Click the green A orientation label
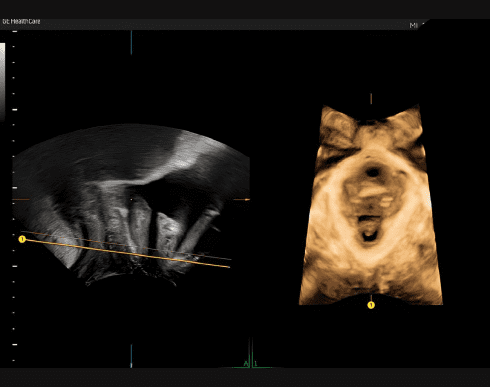Image resolution: width=490 pixels, height=387 pixels. 246,364
